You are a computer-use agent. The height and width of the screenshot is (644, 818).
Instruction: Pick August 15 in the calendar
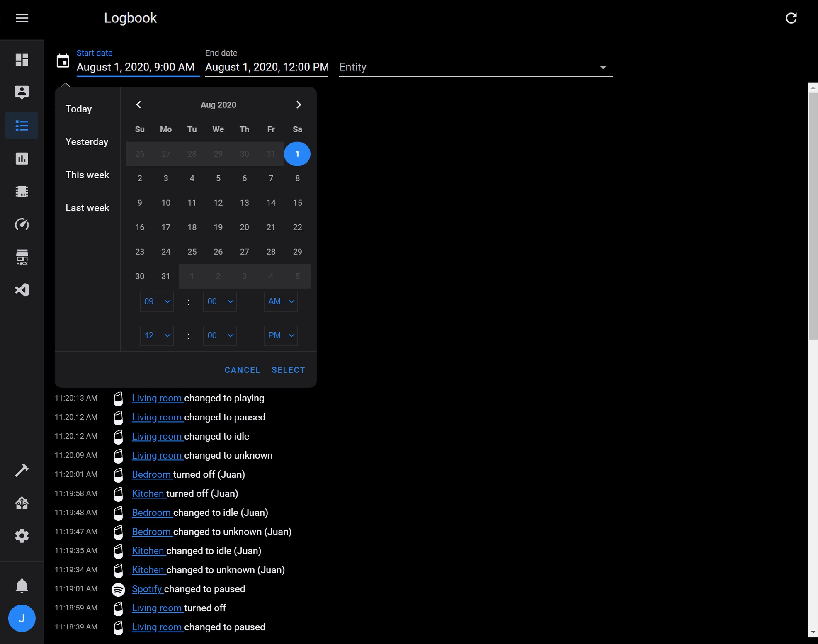tap(297, 203)
